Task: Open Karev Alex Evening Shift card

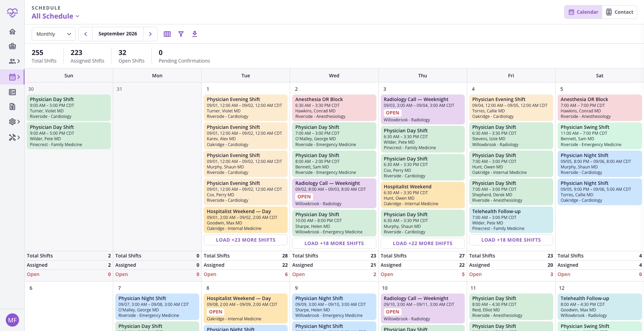Action: [246, 136]
